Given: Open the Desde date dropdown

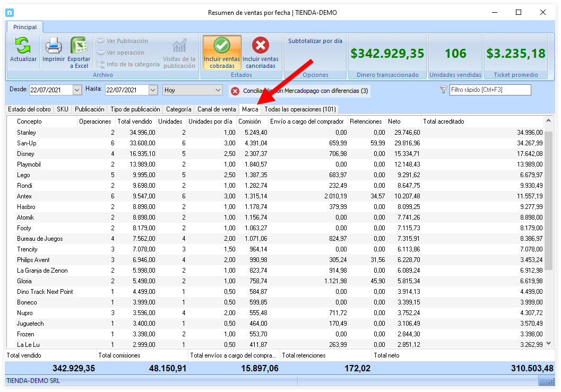Looking at the screenshot, I should click(x=77, y=90).
